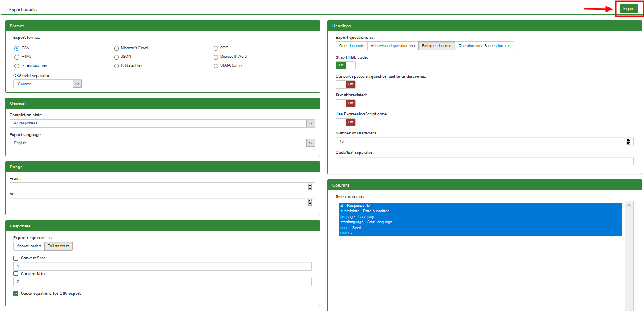Click the Convert N value field
This screenshot has width=644, height=311.
point(162,282)
